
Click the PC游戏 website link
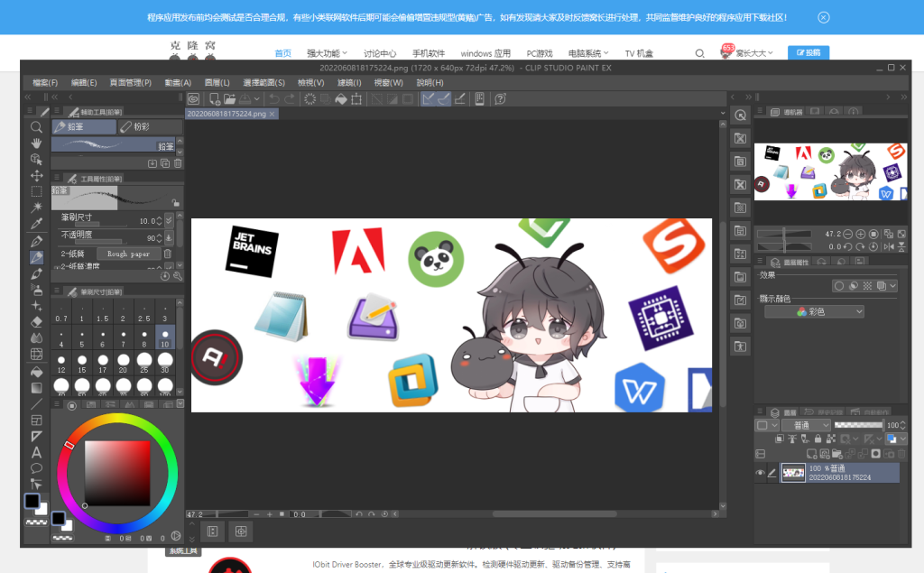point(540,53)
